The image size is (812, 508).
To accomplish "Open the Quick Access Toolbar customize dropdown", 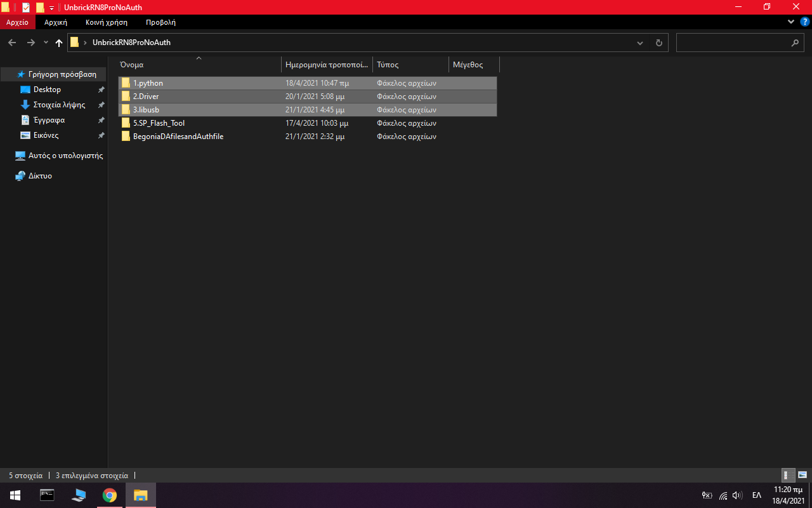I will pyautogui.click(x=52, y=8).
